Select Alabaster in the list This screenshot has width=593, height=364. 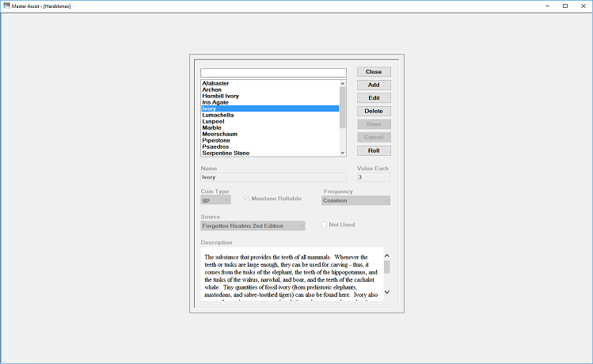point(271,84)
